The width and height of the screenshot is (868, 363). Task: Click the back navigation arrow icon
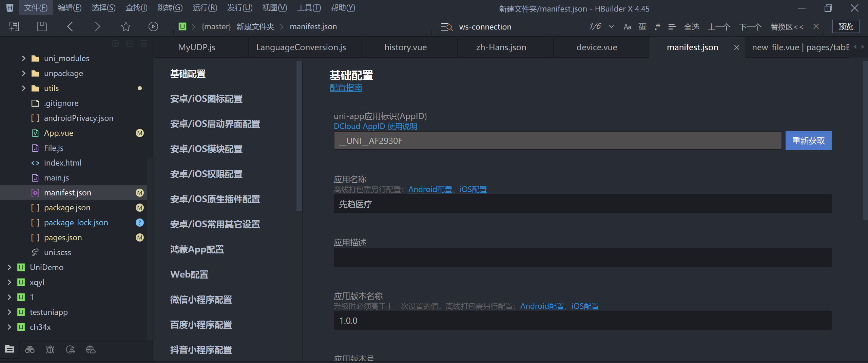click(x=70, y=26)
